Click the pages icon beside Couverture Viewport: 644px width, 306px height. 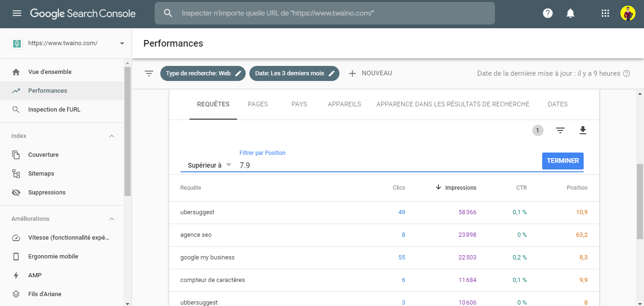coord(16,155)
